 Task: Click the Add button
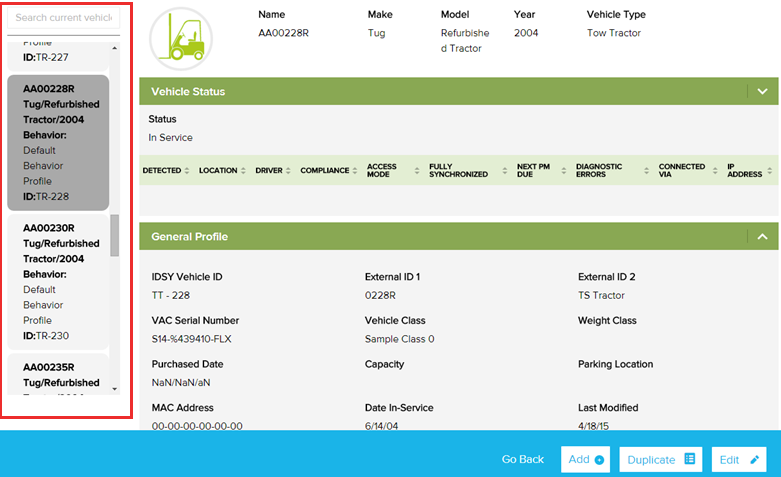point(585,459)
